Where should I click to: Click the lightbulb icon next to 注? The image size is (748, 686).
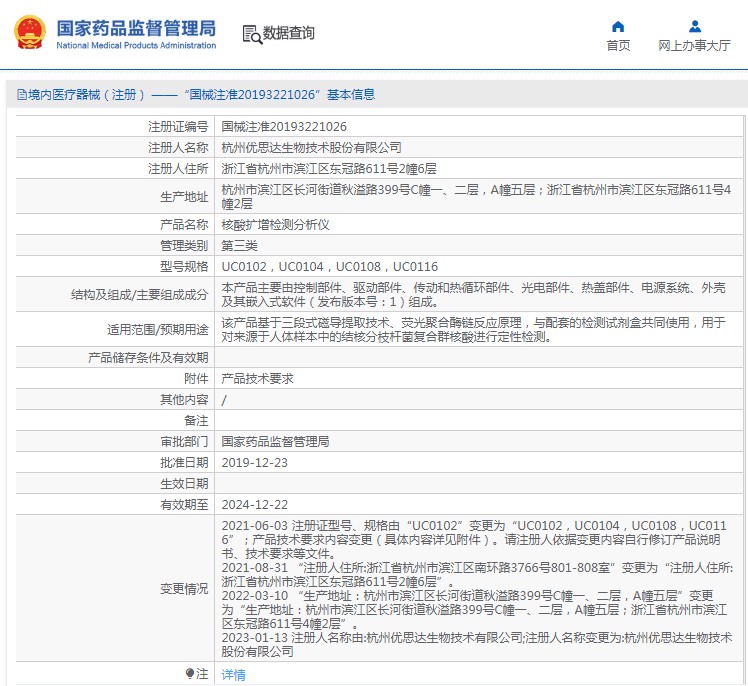[190, 674]
